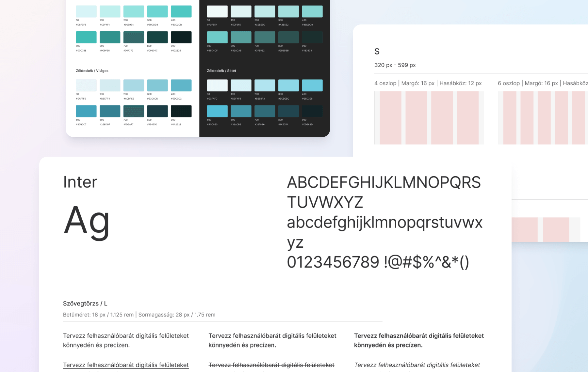The height and width of the screenshot is (372, 588).
Task: Choose the #ACDFE9 swatch
Action: [x=134, y=85]
